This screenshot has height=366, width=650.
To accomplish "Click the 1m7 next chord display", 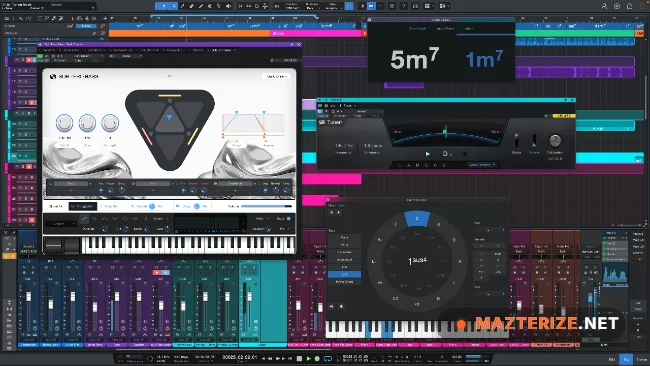I will tap(484, 59).
